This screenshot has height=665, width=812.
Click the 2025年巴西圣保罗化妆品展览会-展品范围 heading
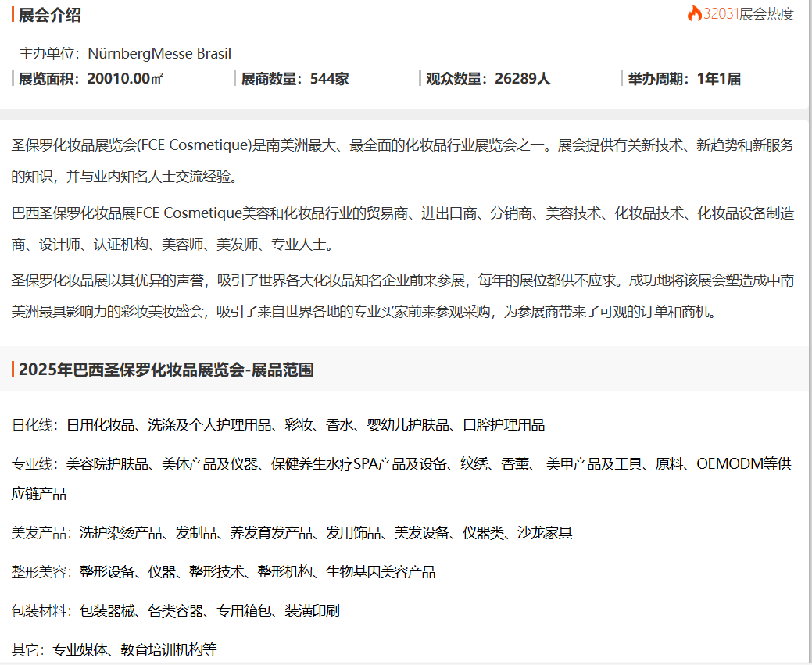click(166, 370)
